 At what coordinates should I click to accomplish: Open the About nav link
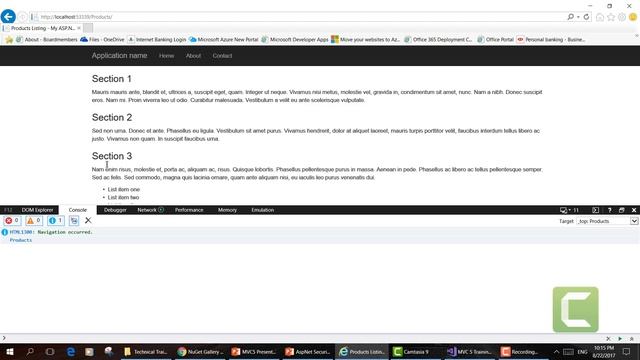(x=193, y=56)
